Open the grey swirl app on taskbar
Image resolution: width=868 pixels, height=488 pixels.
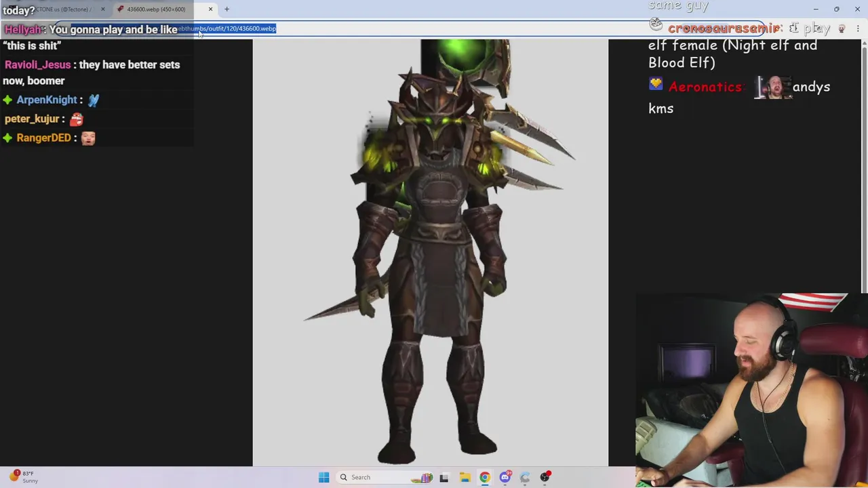tap(524, 477)
